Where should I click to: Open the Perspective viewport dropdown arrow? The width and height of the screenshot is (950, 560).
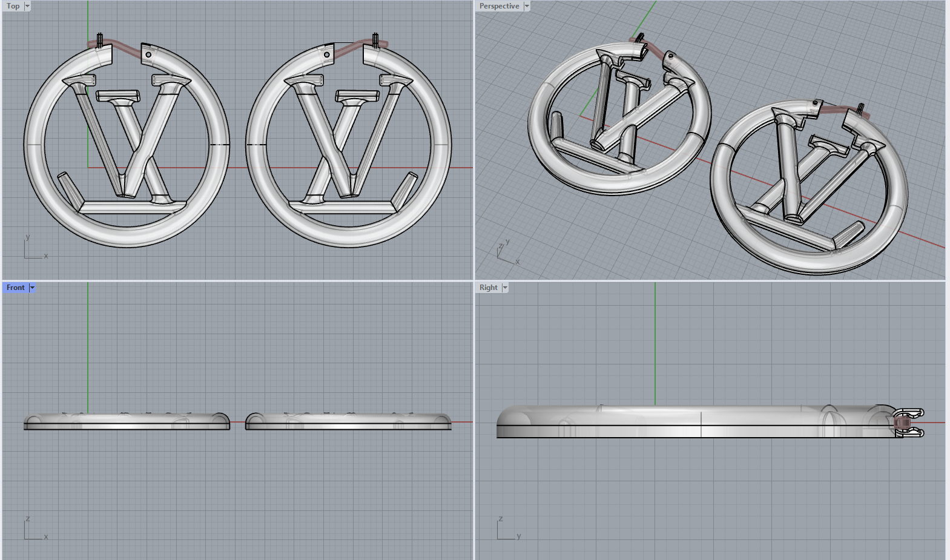click(527, 6)
